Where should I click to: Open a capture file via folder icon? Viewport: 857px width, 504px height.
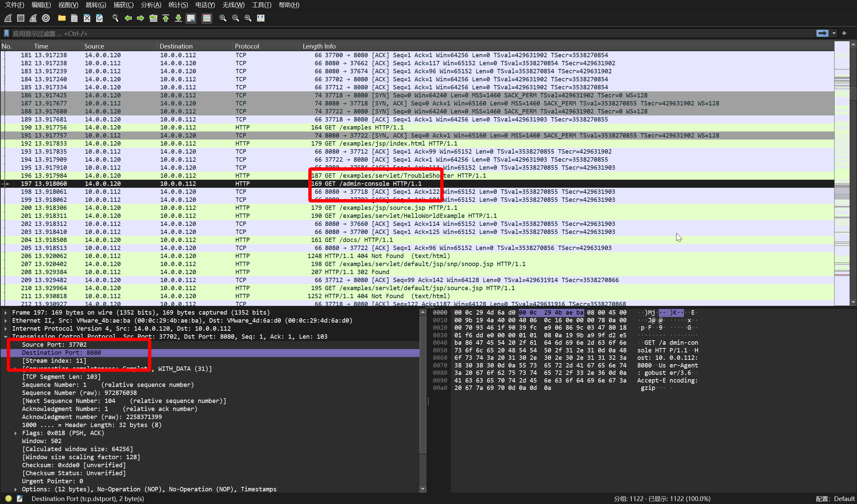(62, 18)
